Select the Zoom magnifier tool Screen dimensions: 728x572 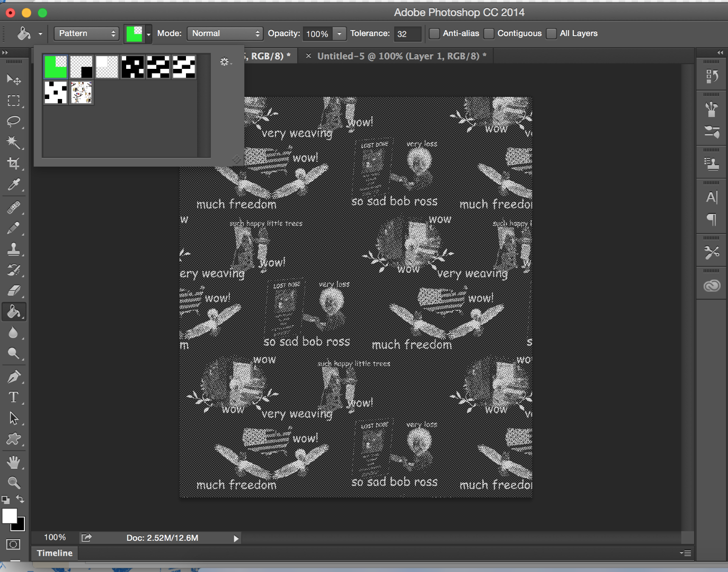pos(14,483)
